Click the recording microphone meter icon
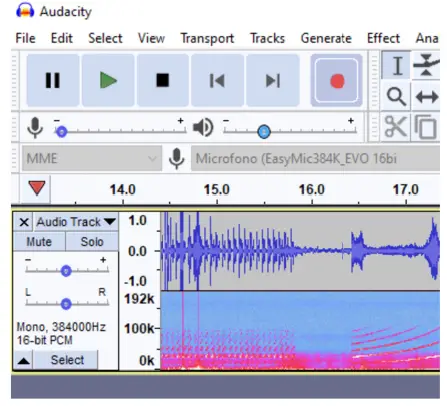Screen dimensions: 447x406 [x=35, y=127]
